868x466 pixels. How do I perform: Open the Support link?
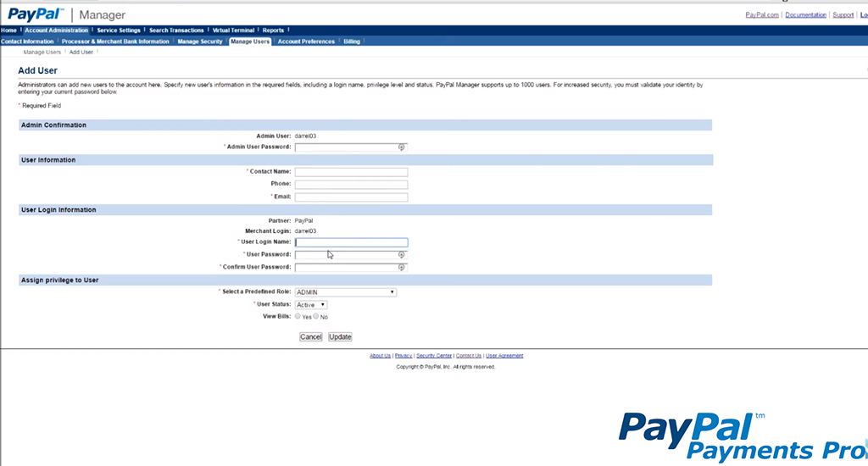pyautogui.click(x=843, y=15)
